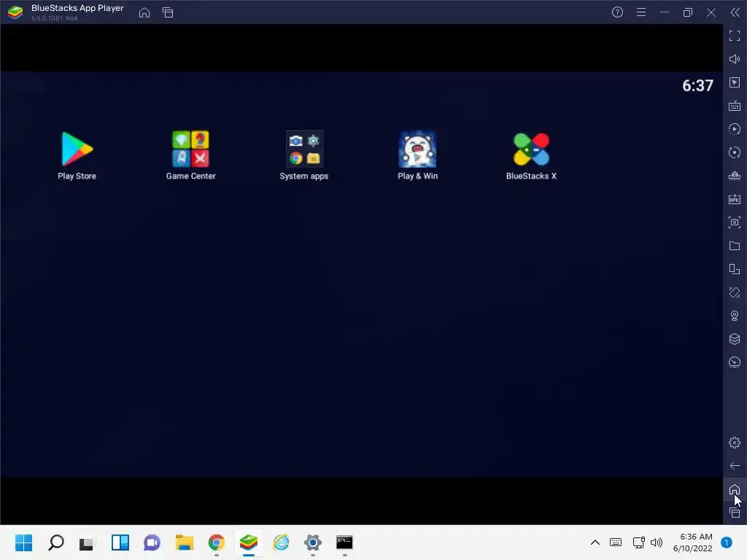This screenshot has height=560, width=747.
Task: Open the BlueStacks help icon
Action: (617, 12)
